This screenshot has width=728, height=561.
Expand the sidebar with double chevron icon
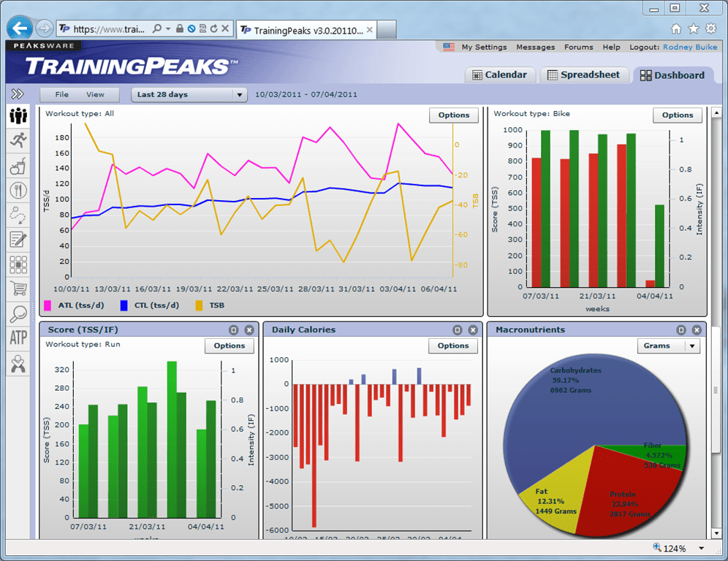coord(18,94)
